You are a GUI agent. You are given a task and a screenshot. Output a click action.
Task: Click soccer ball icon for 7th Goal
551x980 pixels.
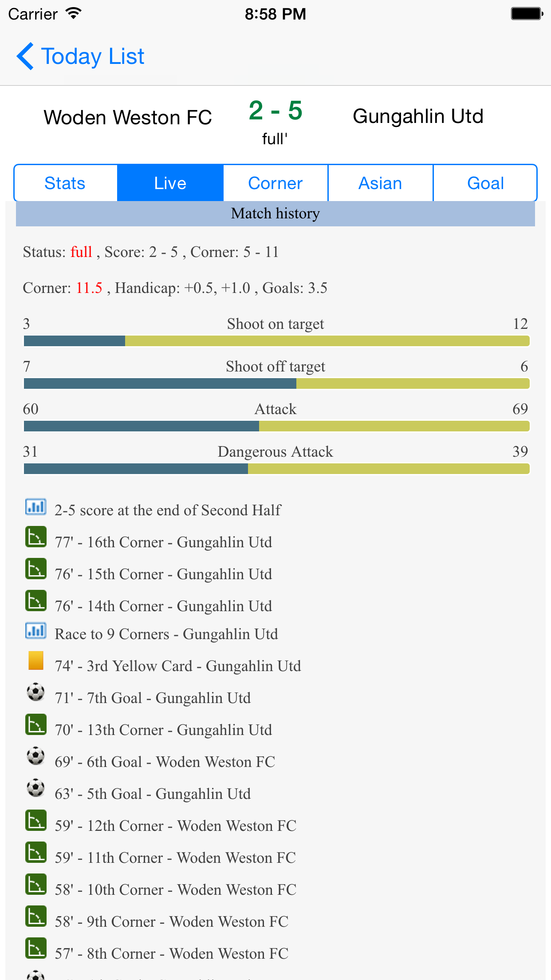tap(35, 692)
